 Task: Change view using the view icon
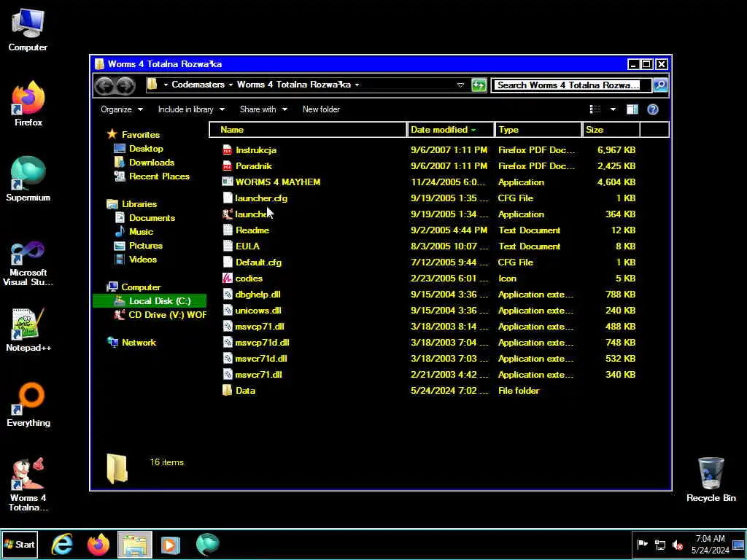595,109
